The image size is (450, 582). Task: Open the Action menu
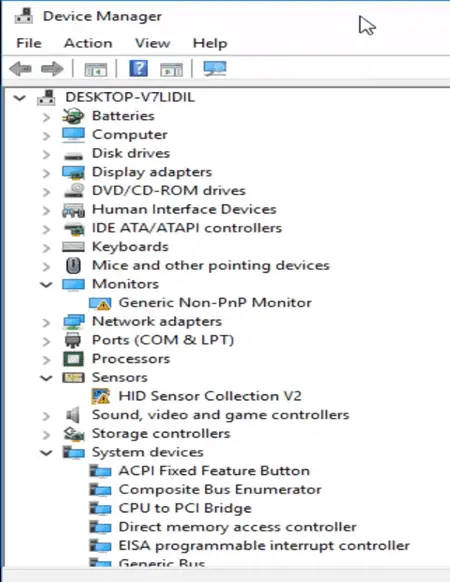(x=88, y=43)
